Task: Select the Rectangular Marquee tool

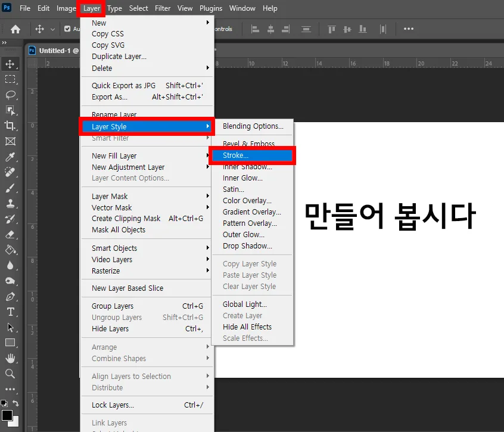Action: [x=10, y=79]
